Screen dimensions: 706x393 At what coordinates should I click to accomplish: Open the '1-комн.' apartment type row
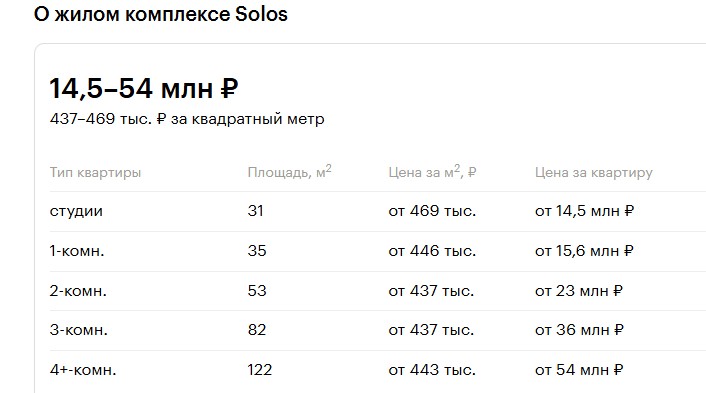(x=378, y=251)
